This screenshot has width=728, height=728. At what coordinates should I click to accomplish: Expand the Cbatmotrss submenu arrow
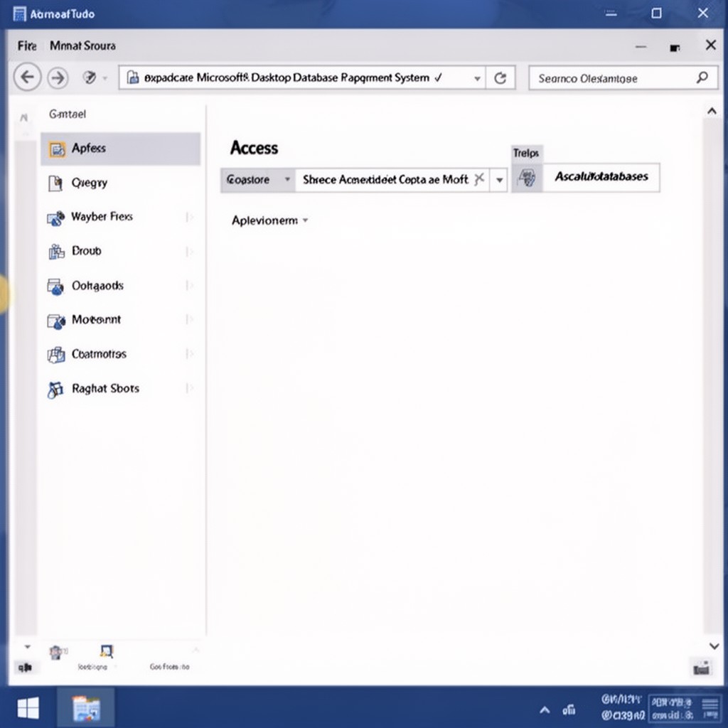(x=189, y=354)
